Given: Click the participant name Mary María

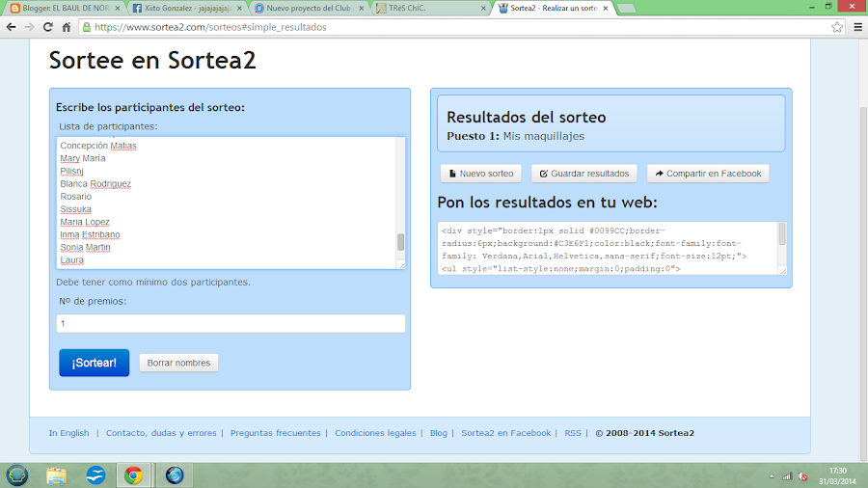Looking at the screenshot, I should coord(83,158).
